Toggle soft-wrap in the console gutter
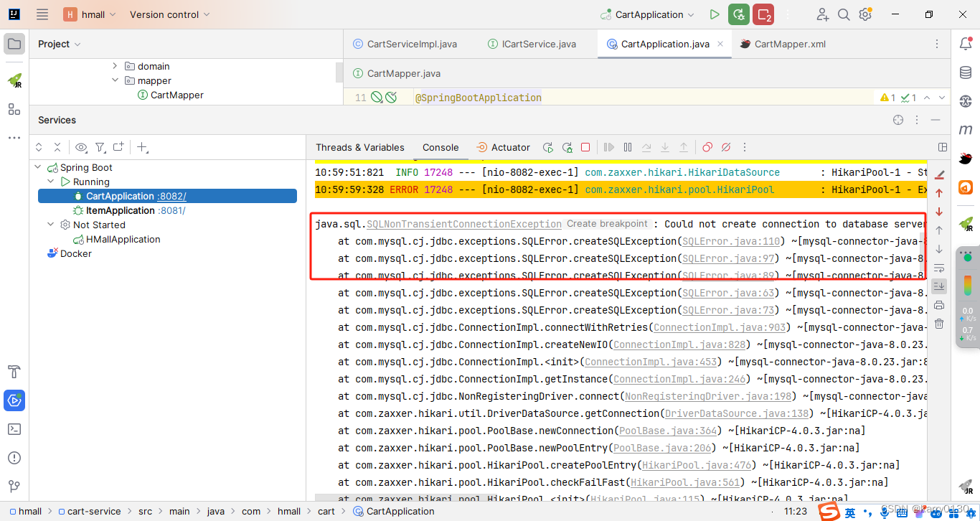The width and height of the screenshot is (980, 521). (x=938, y=268)
